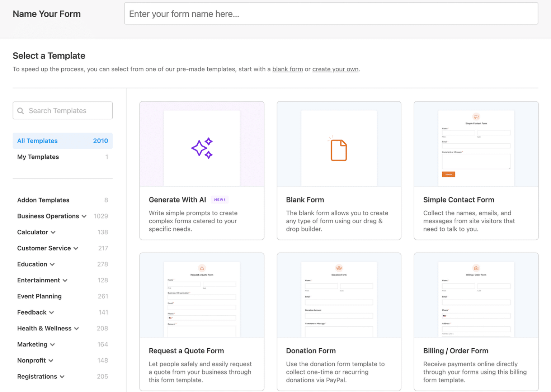This screenshot has height=392, width=551.
Task: Click the search magnifier in template search
Action: (21, 110)
